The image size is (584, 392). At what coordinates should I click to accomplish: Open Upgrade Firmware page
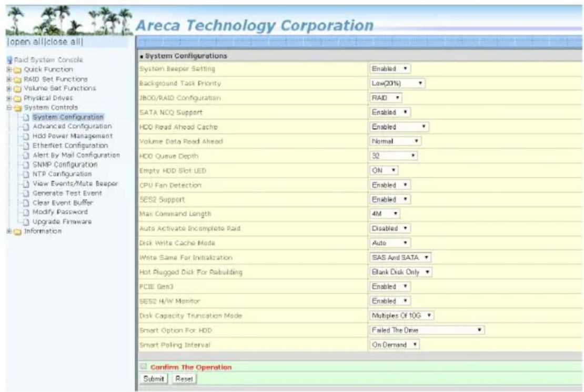(62, 222)
